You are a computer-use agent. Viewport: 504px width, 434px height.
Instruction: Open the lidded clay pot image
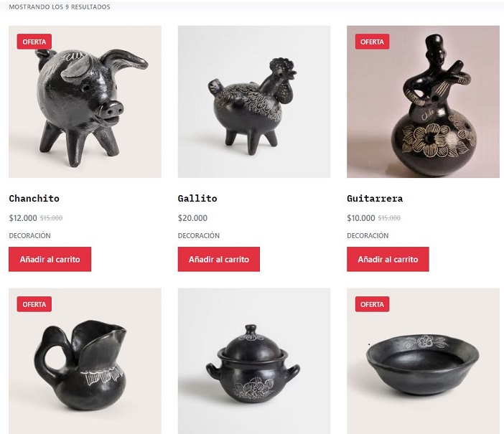[254, 361]
